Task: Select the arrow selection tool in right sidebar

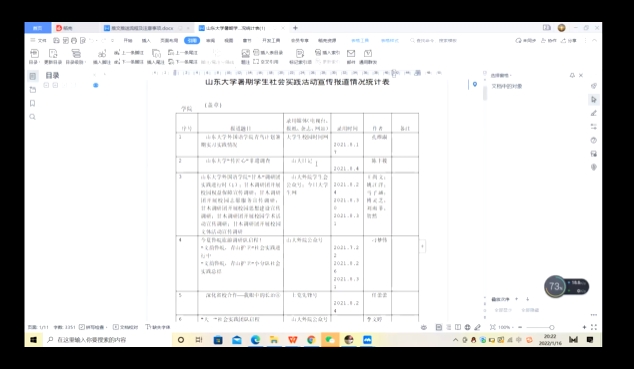Action: point(594,99)
